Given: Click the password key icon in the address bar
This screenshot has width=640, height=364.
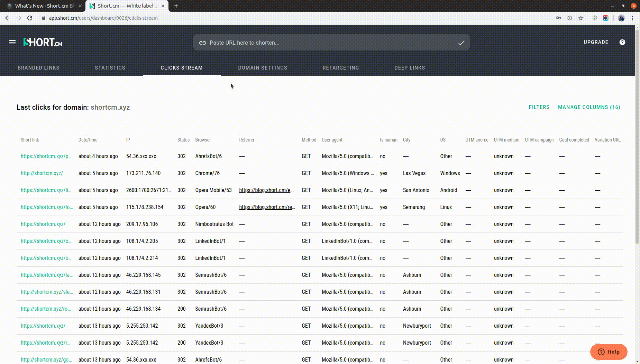Looking at the screenshot, I should point(559,18).
